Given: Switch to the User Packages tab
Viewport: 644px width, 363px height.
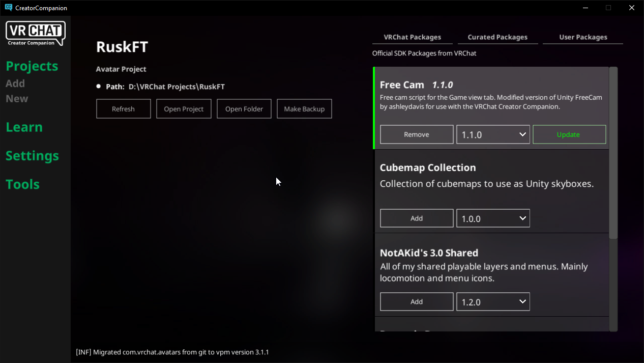Looking at the screenshot, I should click(583, 38).
